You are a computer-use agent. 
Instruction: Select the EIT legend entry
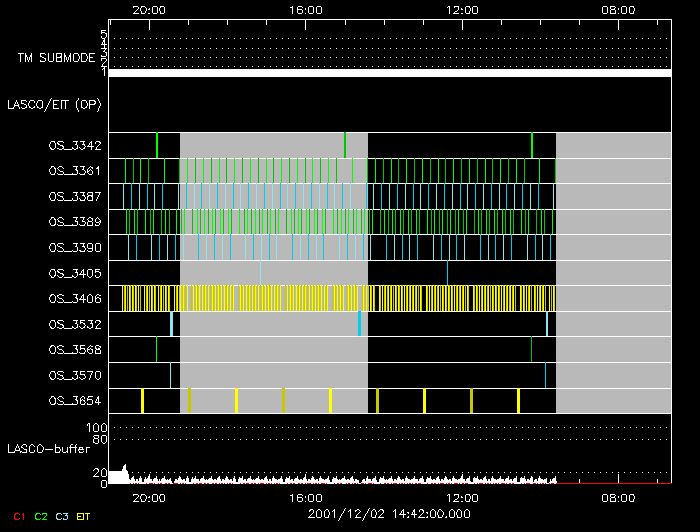point(84,516)
